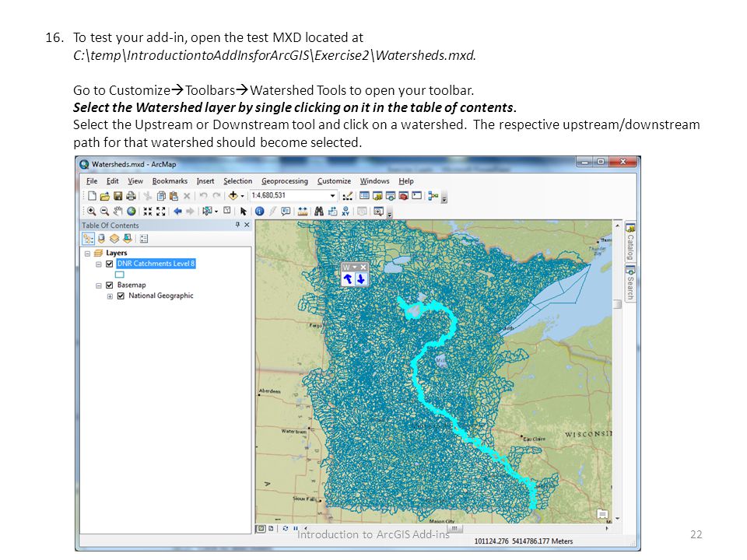This screenshot has width=747, height=560.
Task: Open the Add Data dropdown arrow
Action: [242, 196]
